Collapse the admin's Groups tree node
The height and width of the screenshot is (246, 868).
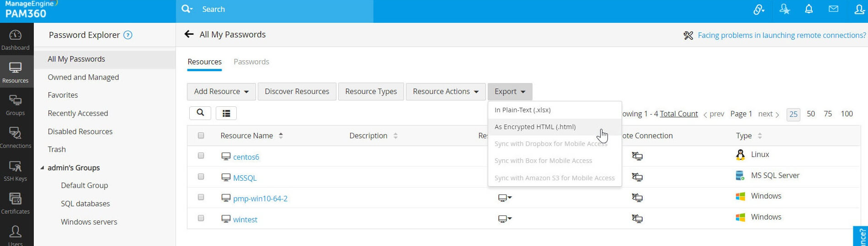coord(42,168)
